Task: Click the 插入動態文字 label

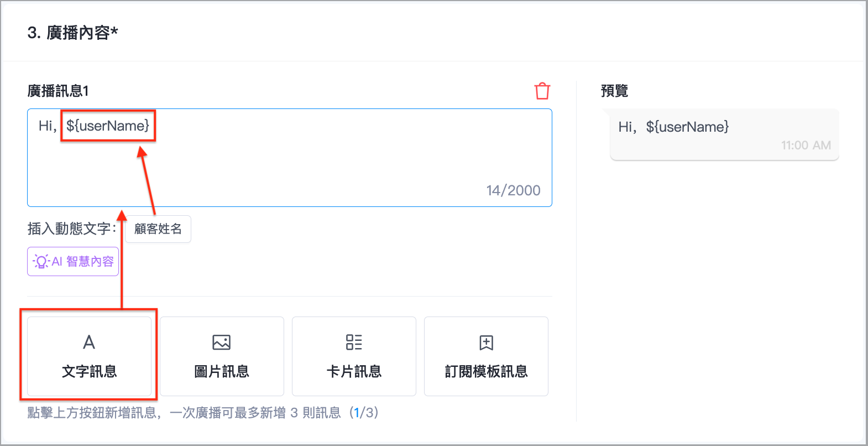Action: pyautogui.click(x=72, y=229)
